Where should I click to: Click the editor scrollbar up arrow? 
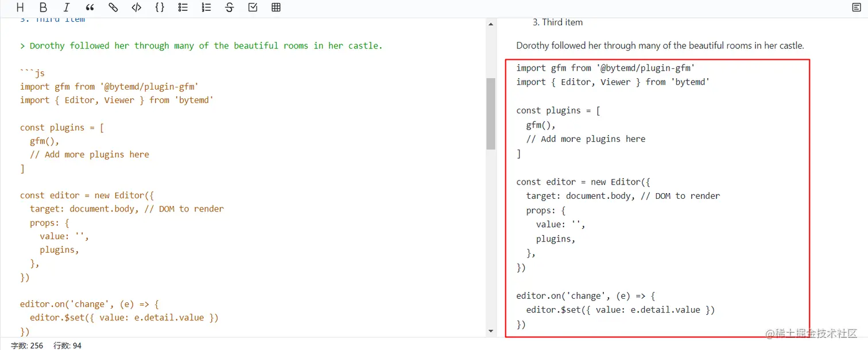[491, 24]
